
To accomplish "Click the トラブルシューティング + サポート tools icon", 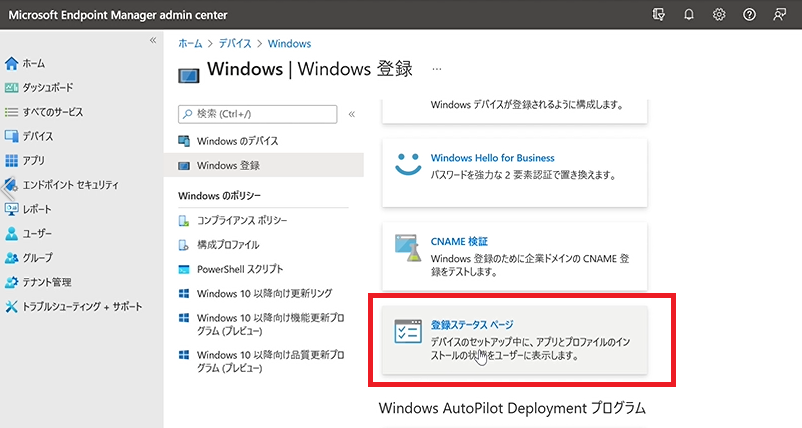I will click(x=11, y=307).
